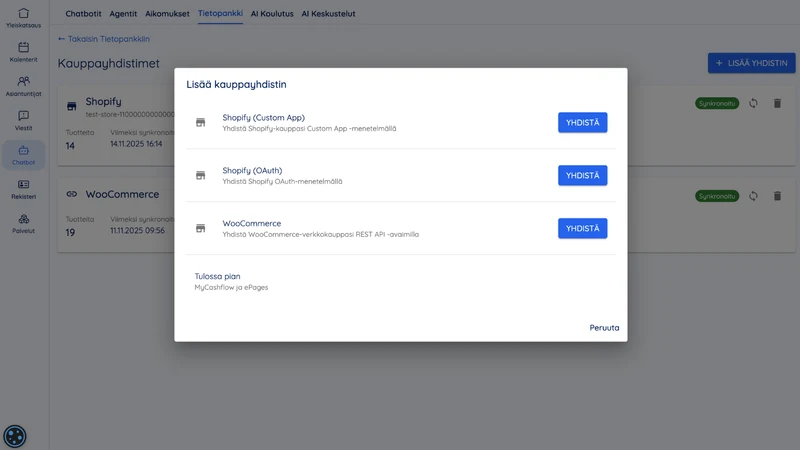Click the Tulossa pian text

tap(217, 276)
